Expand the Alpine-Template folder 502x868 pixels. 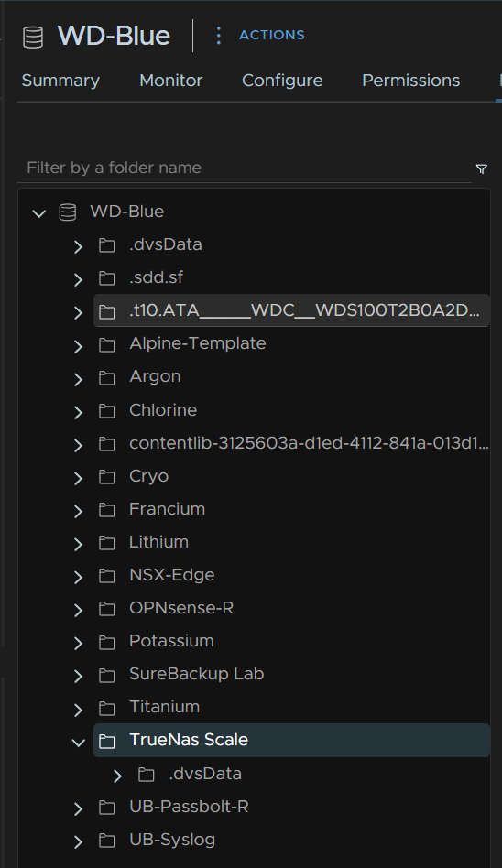coord(78,346)
